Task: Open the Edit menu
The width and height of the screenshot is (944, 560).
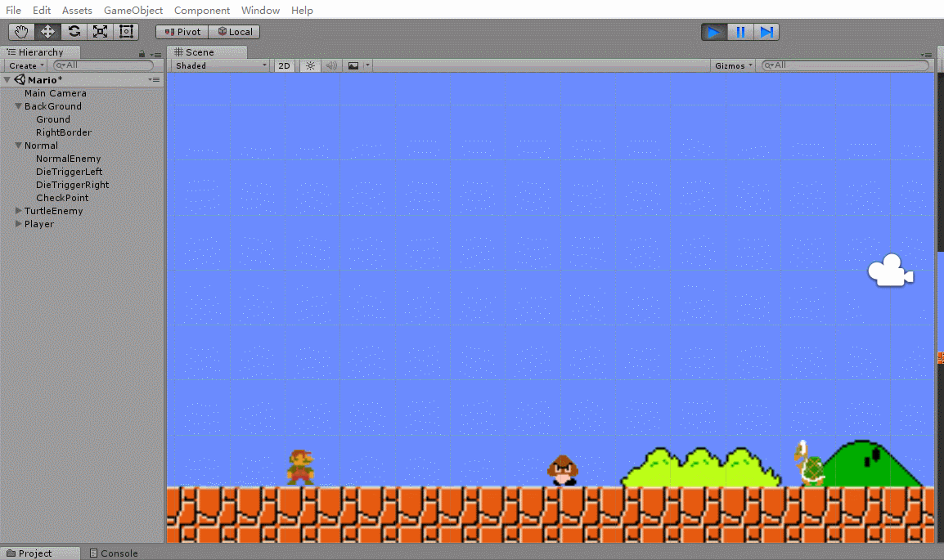Action: point(42,11)
